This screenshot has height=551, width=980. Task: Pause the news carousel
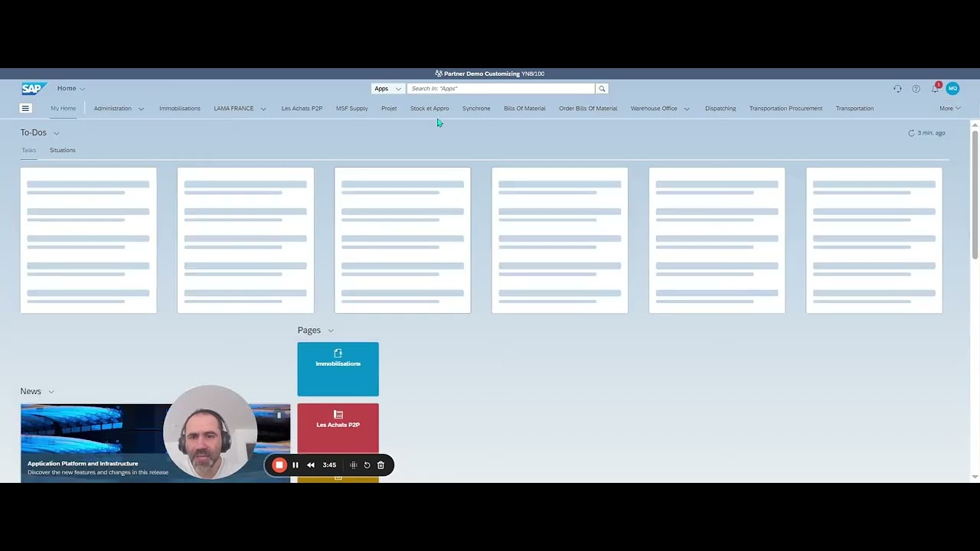pyautogui.click(x=279, y=416)
